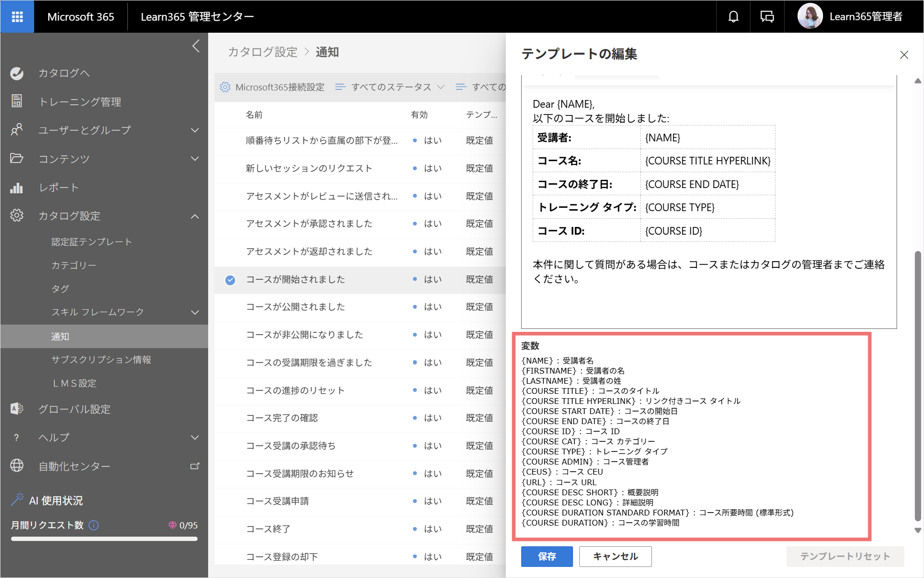924x578 pixels.
Task: Click the ヘルプ question mark icon
Action: [17, 438]
